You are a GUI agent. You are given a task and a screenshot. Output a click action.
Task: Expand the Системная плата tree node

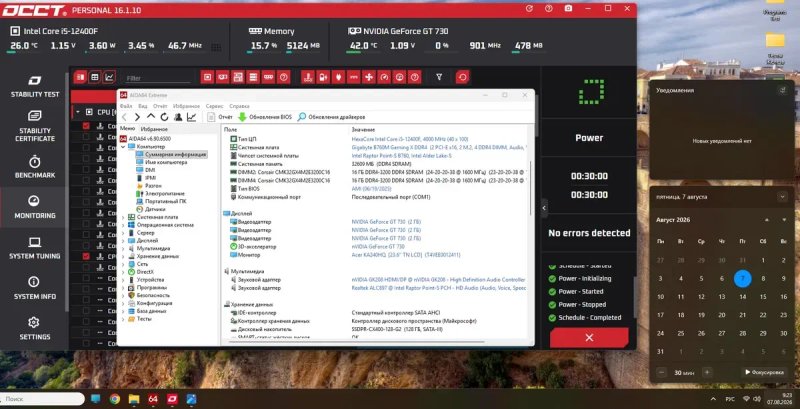[x=123, y=217]
